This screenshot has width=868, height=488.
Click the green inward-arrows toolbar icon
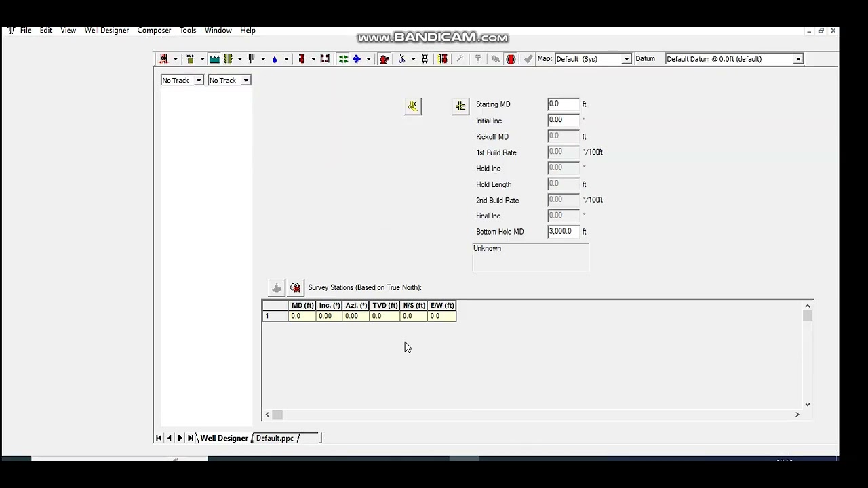(343, 59)
